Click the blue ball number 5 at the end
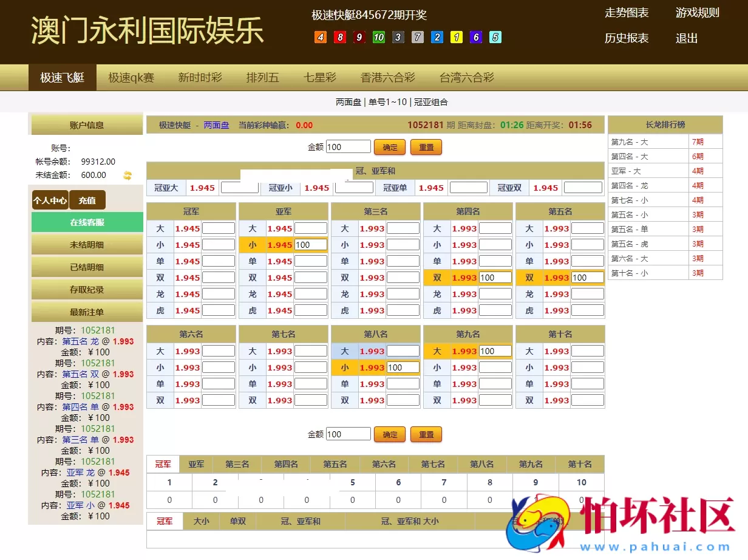The height and width of the screenshot is (560, 748). pos(495,37)
